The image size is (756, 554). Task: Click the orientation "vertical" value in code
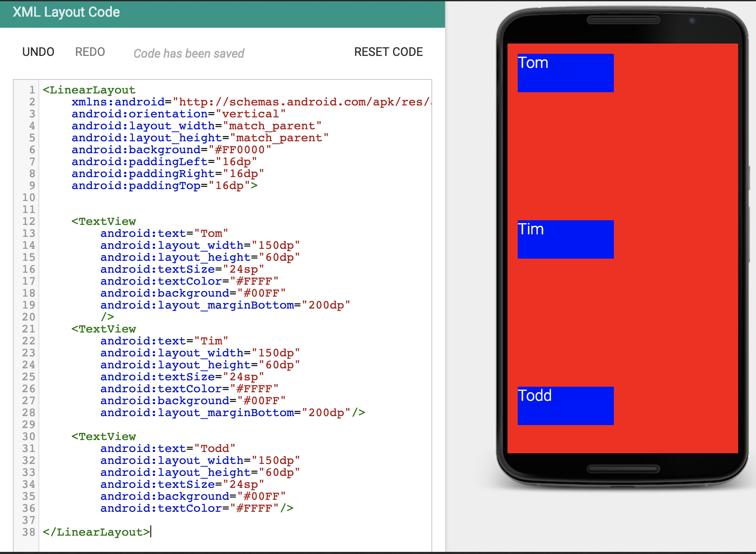250,114
